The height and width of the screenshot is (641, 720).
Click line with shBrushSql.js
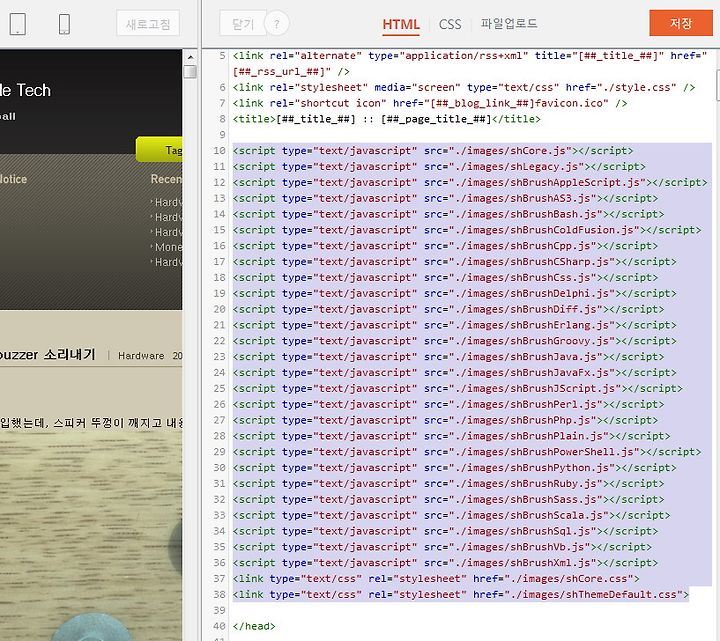click(x=445, y=531)
